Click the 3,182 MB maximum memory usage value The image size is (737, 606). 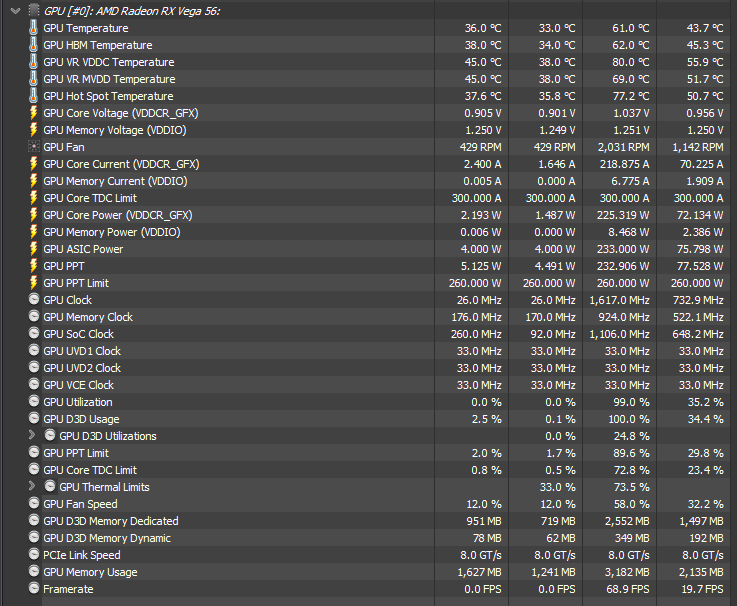pyautogui.click(x=627, y=572)
